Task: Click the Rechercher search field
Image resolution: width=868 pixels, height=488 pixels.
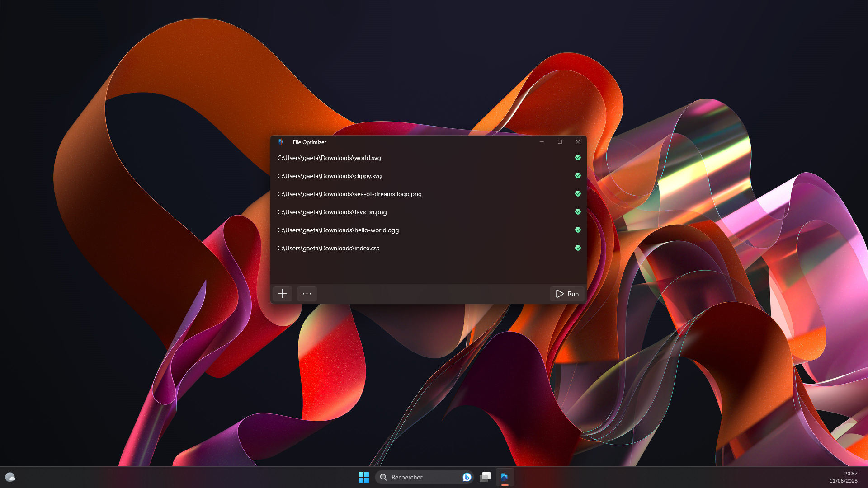Action: pyautogui.click(x=416, y=477)
